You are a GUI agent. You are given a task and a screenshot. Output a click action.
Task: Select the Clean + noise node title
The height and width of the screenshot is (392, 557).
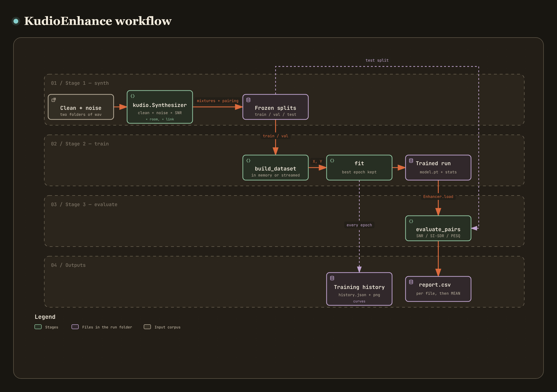tap(81, 108)
